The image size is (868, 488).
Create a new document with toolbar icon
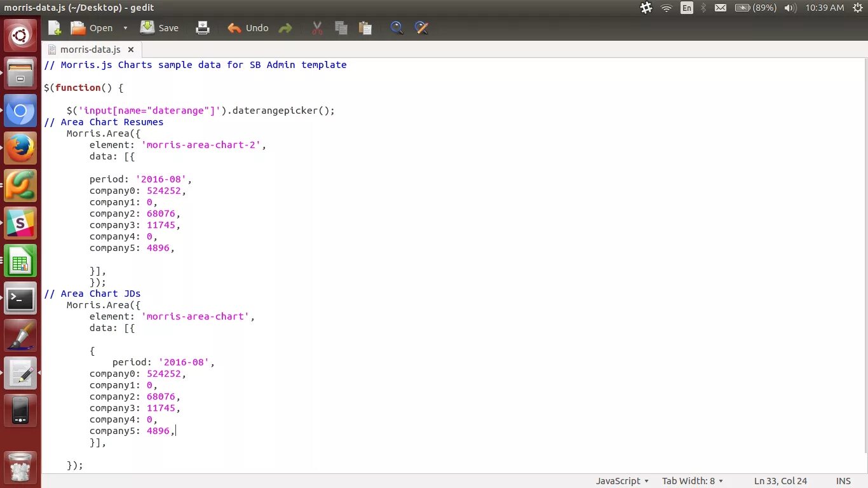pos(55,28)
